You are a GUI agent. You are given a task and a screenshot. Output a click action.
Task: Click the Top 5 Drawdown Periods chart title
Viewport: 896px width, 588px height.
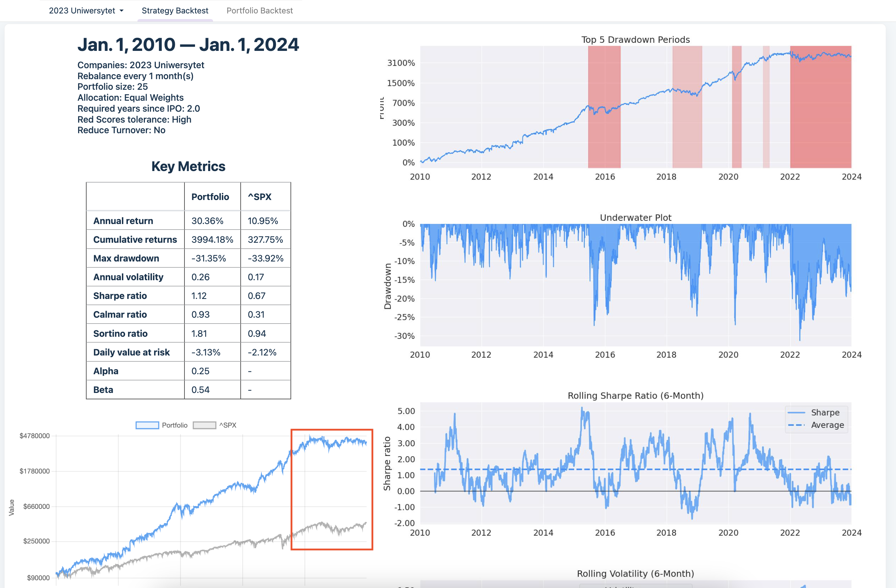pos(635,40)
